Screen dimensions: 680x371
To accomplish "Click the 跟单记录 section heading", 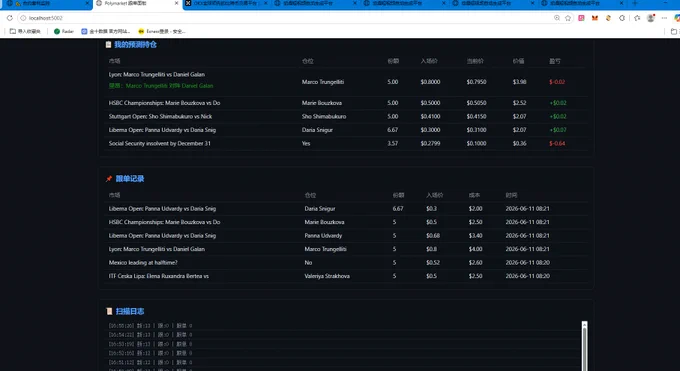I will 130,179.
